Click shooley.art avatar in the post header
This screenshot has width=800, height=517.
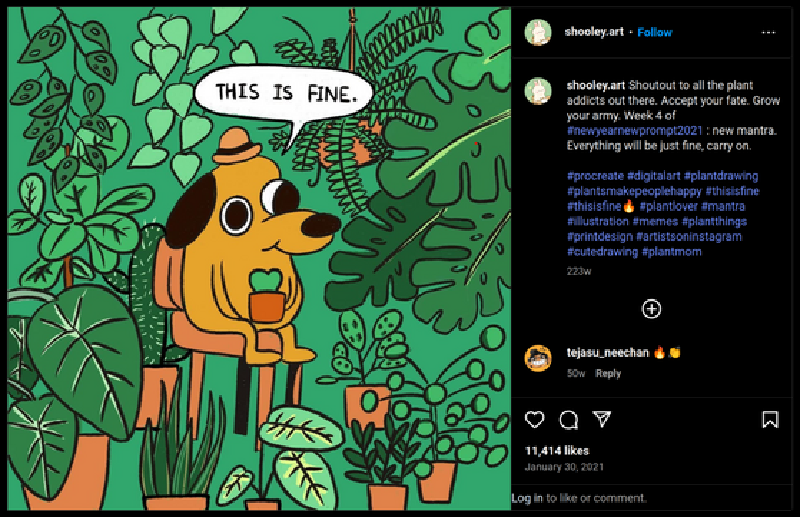point(538,32)
